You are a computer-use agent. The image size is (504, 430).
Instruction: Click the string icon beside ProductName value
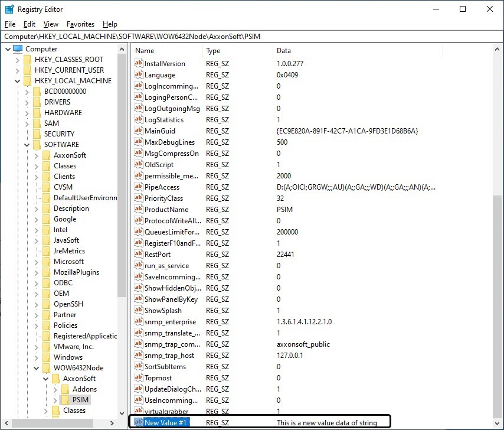click(139, 210)
